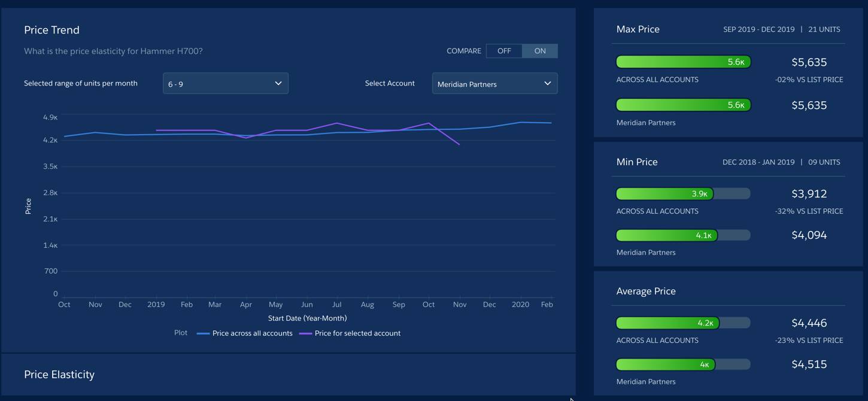
Task: Click the 2.8k y-axis label
Action: pyautogui.click(x=50, y=193)
